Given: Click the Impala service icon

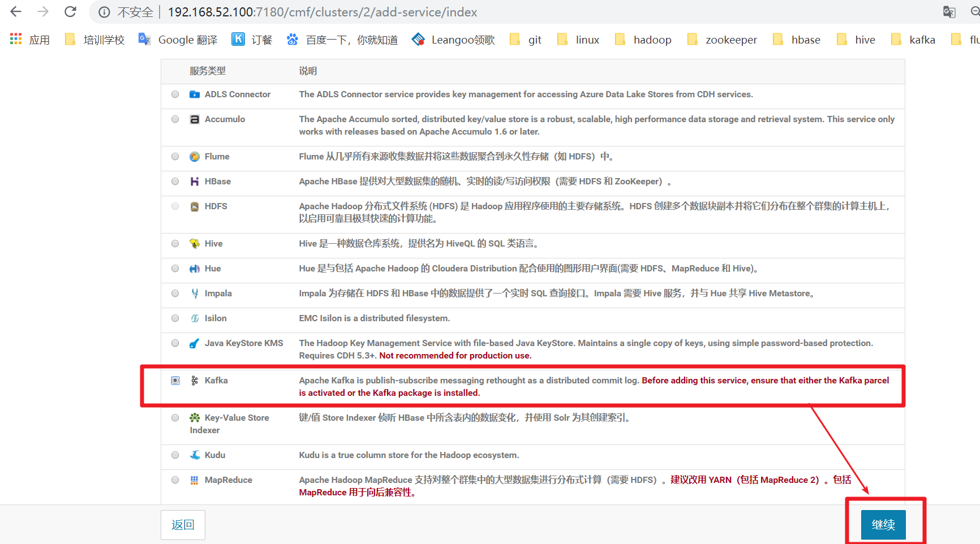Looking at the screenshot, I should [x=195, y=293].
